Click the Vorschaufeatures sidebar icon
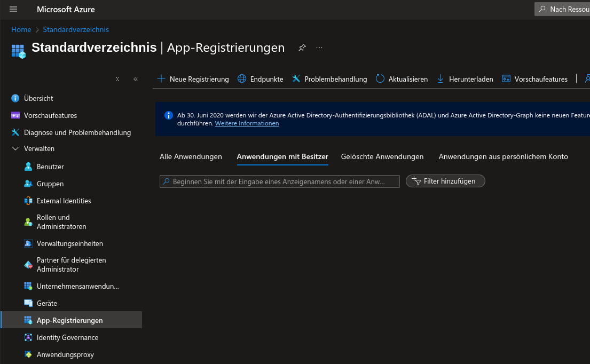The width and height of the screenshot is (590, 364). (15, 115)
